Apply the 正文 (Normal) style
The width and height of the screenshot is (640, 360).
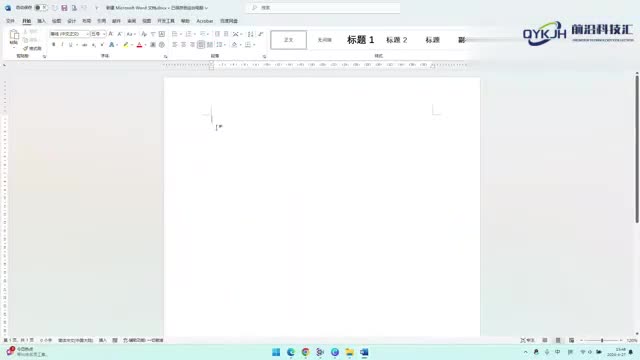click(x=289, y=40)
